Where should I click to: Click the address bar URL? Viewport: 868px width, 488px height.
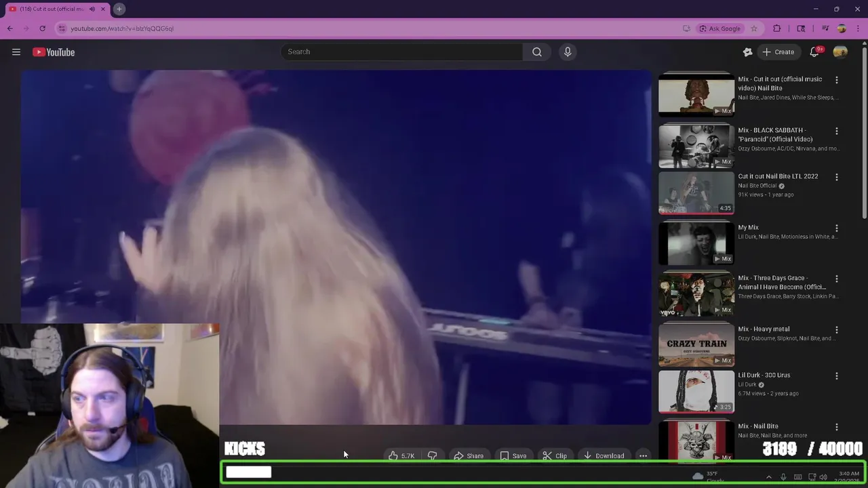pyautogui.click(x=122, y=28)
